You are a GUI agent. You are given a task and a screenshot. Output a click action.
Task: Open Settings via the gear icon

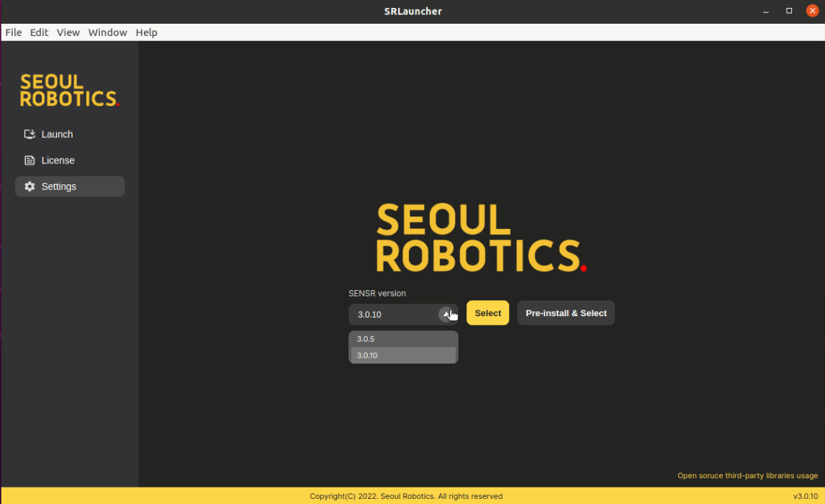[29, 186]
